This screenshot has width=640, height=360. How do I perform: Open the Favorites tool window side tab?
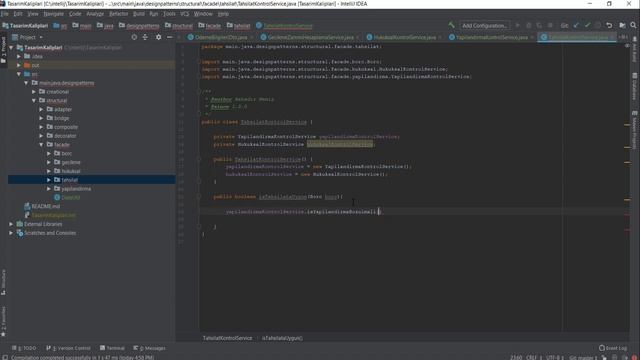click(4, 321)
